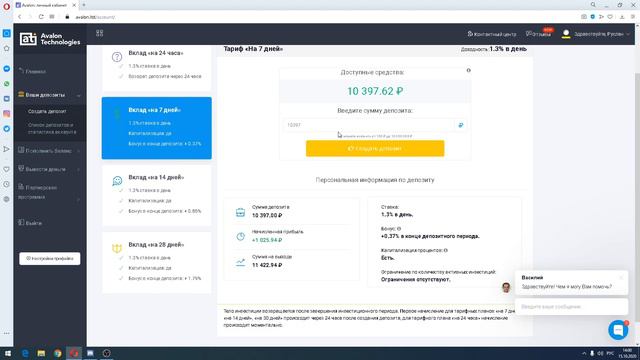Image resolution: width=640 pixels, height=360 pixels.
Task: Expand the Партнерская программа sidebar menu
Action: 50,192
